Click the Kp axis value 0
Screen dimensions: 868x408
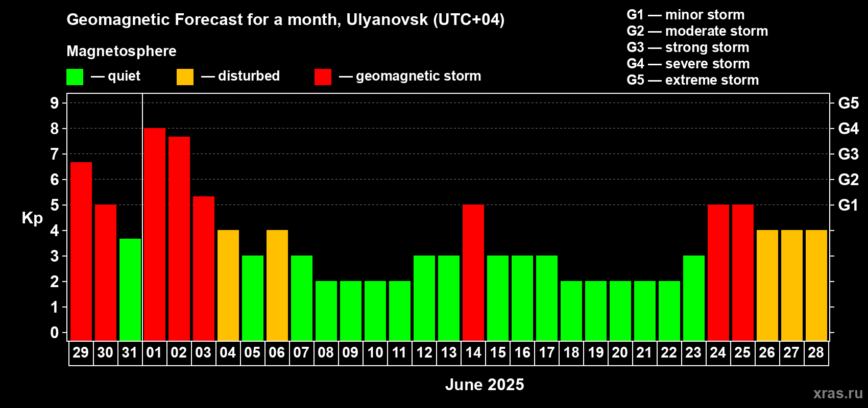(x=55, y=333)
